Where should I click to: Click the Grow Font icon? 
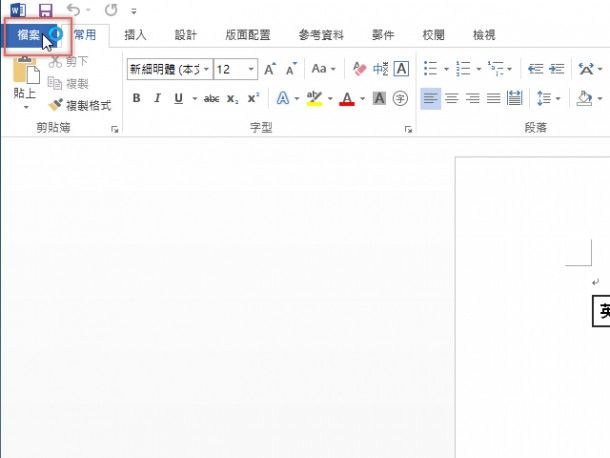tap(270, 69)
